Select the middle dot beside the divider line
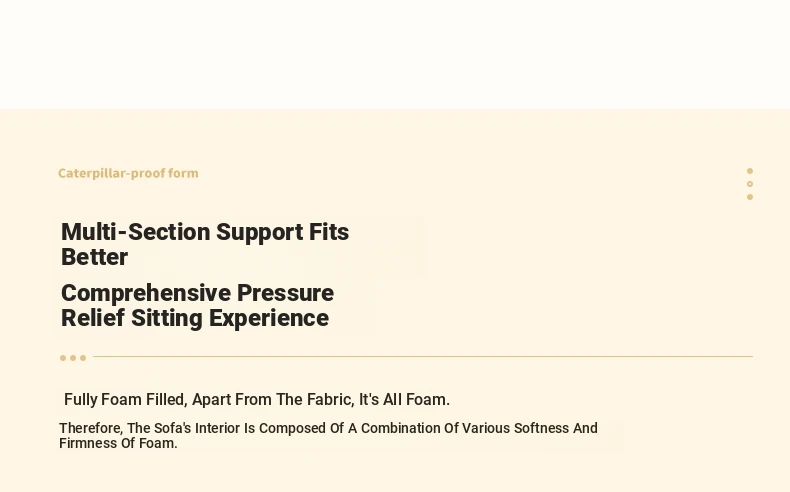The image size is (790, 492). tap(73, 358)
